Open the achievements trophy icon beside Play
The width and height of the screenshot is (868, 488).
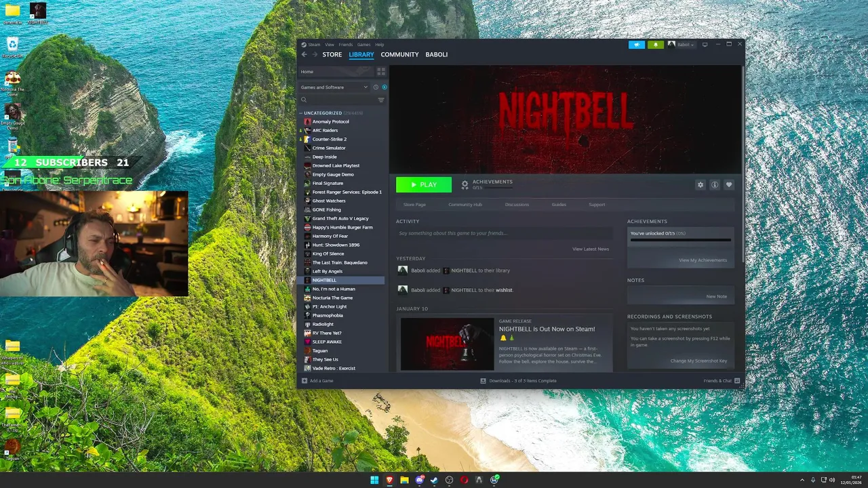click(x=465, y=184)
